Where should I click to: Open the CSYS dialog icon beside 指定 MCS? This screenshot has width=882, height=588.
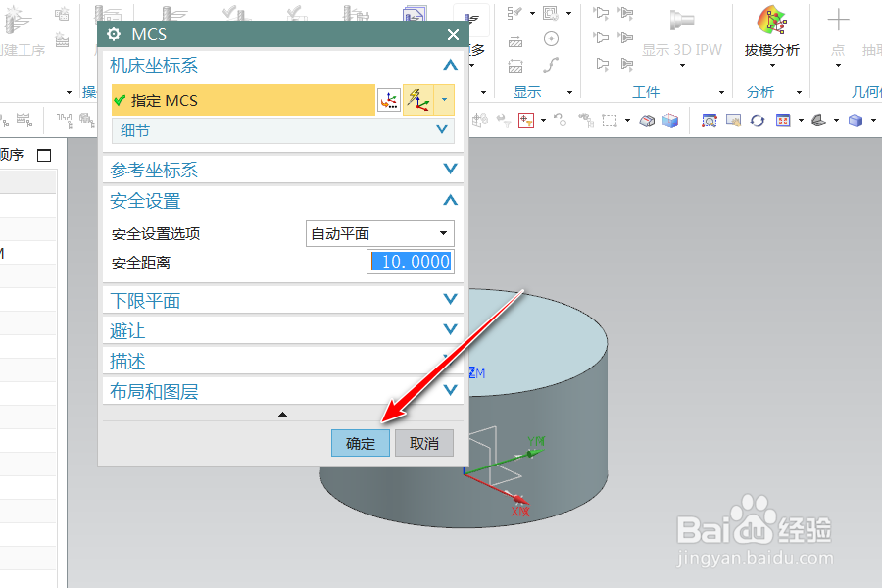click(x=389, y=100)
